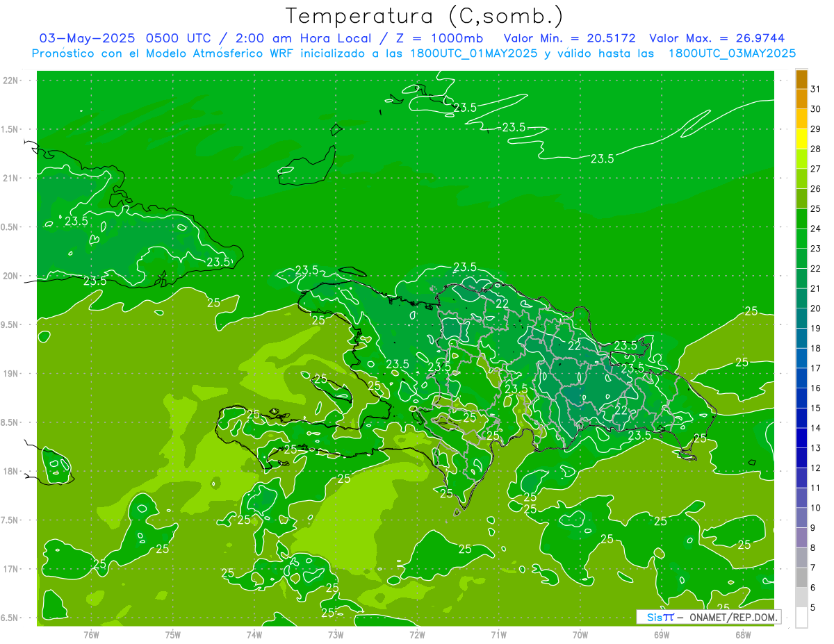Click the "Z = 1000mb" level text

point(440,38)
